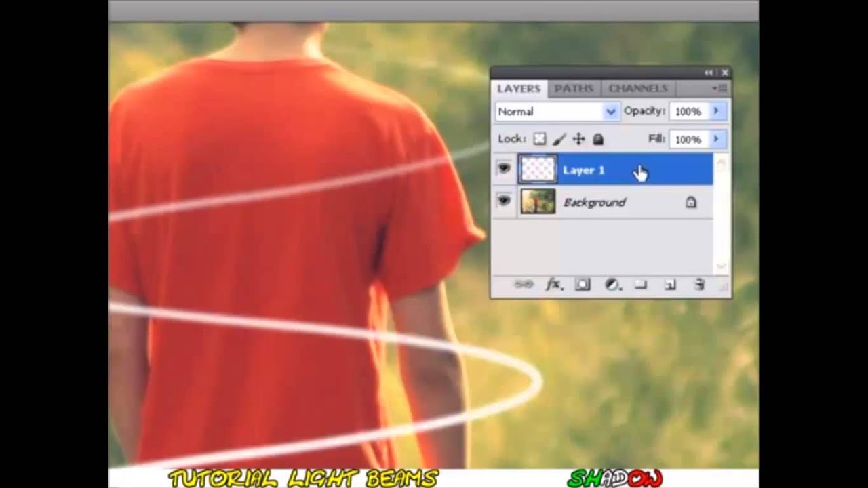
Task: Open the Fill slider arrow
Action: pyautogui.click(x=716, y=140)
